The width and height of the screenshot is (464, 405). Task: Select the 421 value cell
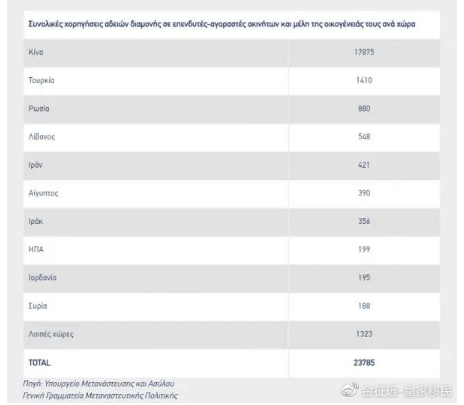click(x=364, y=165)
